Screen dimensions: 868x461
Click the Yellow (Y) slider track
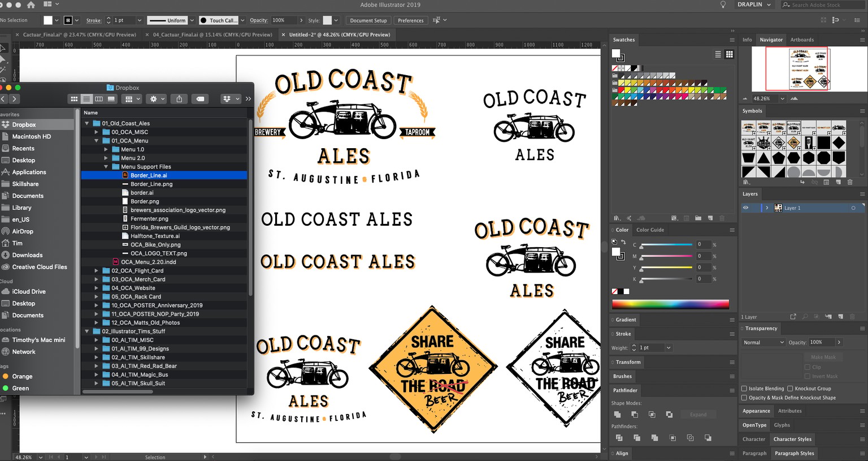(x=667, y=268)
